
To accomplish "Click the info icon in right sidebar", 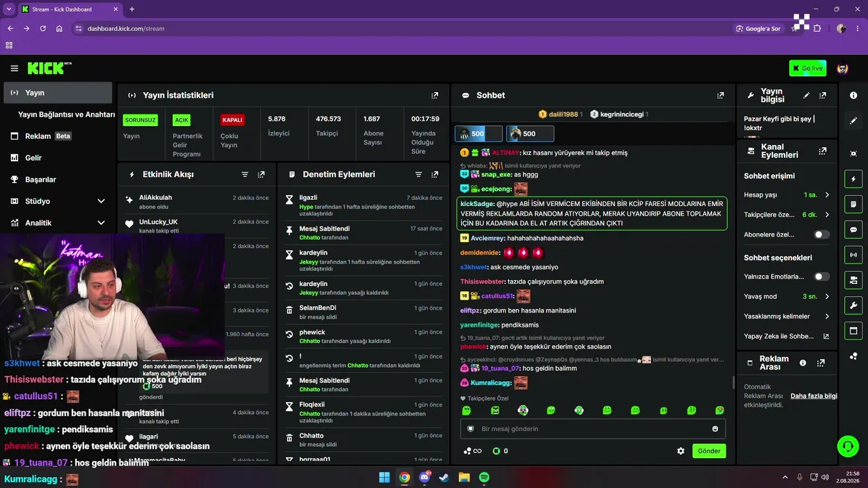I will (853, 96).
